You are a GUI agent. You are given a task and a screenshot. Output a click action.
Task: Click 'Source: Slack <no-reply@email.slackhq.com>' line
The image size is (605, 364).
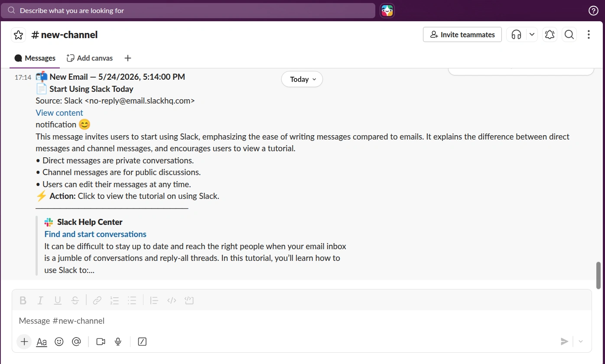tap(115, 101)
